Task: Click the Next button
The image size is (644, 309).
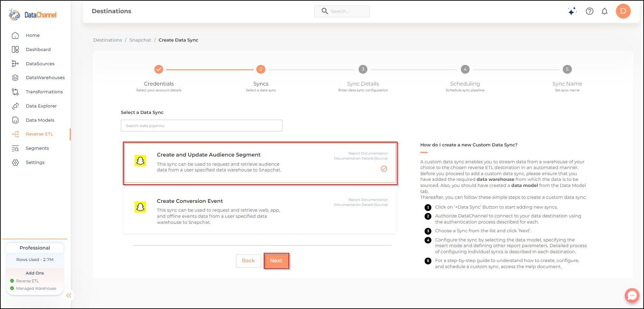Action: point(276,261)
